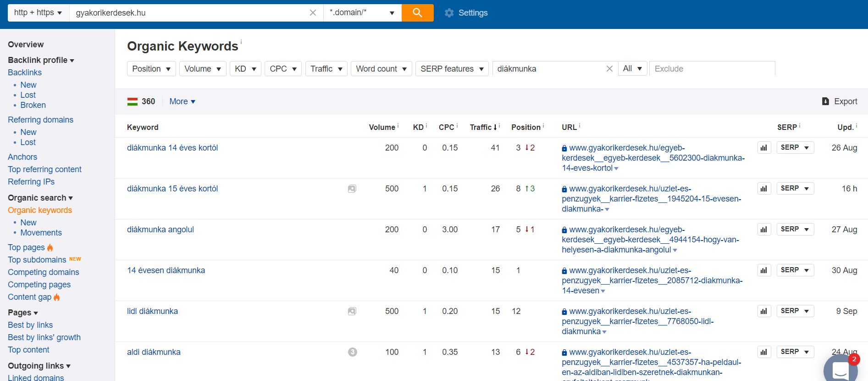Open keyword link aldi diákmunka
The height and width of the screenshot is (381, 868).
click(x=154, y=352)
